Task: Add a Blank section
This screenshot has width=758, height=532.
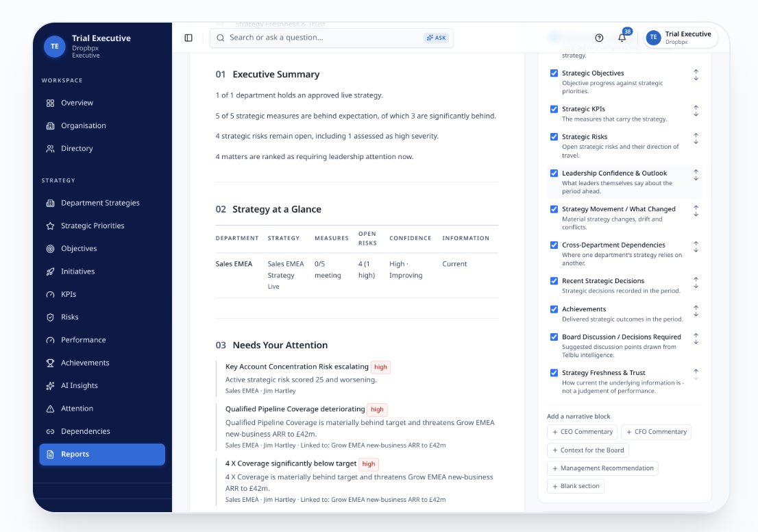Action: point(576,486)
